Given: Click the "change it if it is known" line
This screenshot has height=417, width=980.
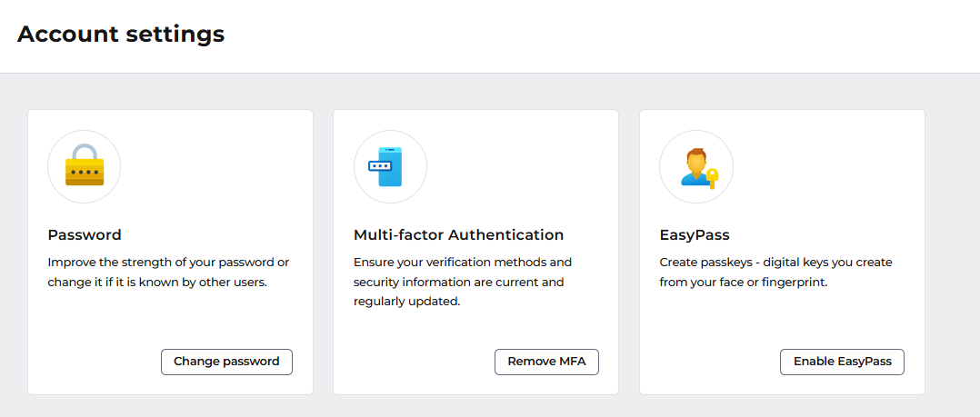Looking at the screenshot, I should coord(157,283).
